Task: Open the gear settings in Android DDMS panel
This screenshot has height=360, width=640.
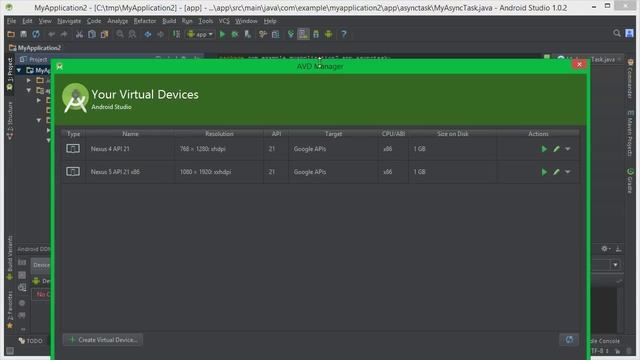Action: [x=605, y=248]
